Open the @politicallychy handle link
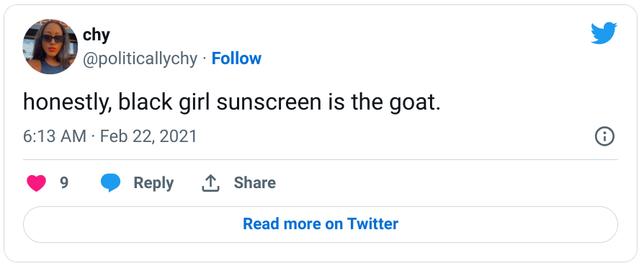The height and width of the screenshot is (266, 644). click(x=140, y=59)
